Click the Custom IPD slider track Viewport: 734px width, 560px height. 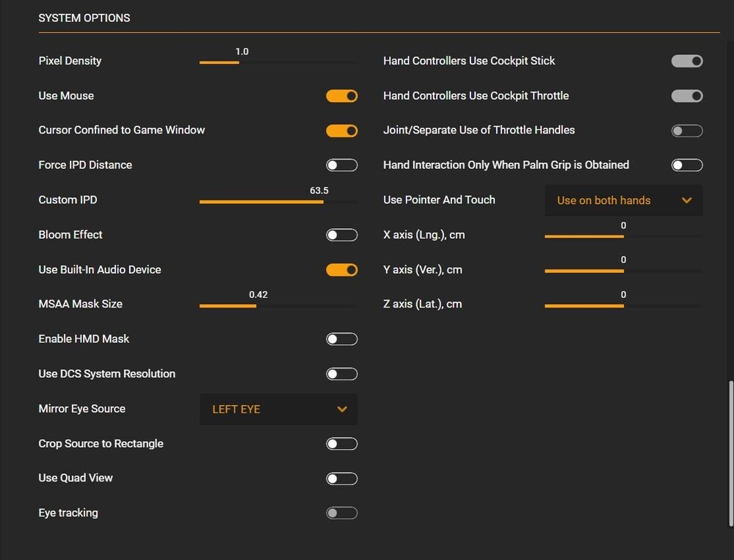point(278,202)
